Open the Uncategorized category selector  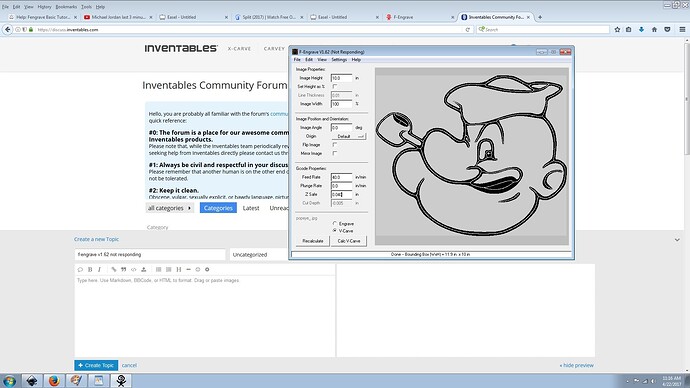[x=260, y=255]
